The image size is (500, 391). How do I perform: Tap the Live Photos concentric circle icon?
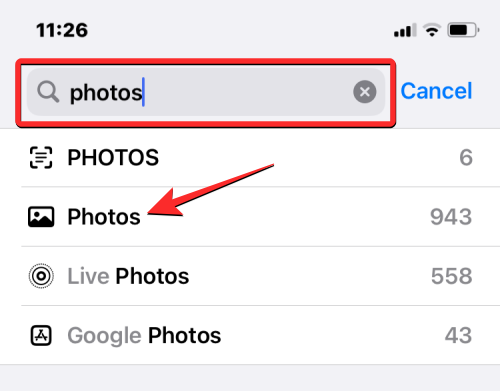[41, 276]
